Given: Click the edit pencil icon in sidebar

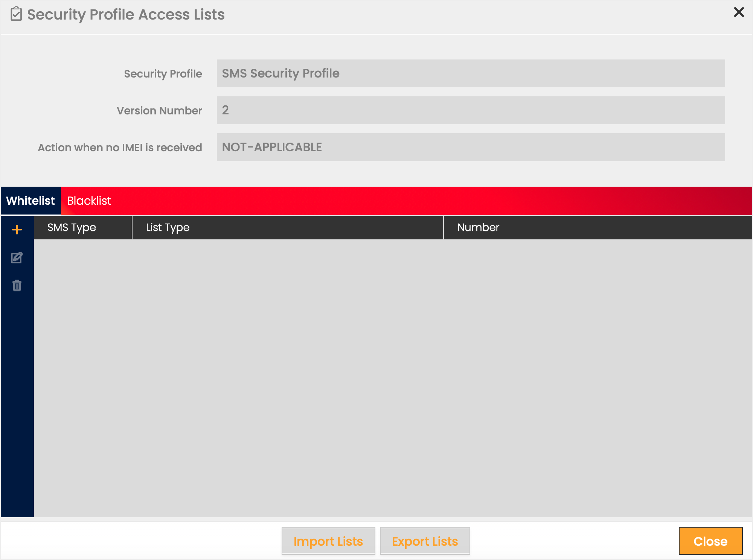Looking at the screenshot, I should pyautogui.click(x=17, y=258).
